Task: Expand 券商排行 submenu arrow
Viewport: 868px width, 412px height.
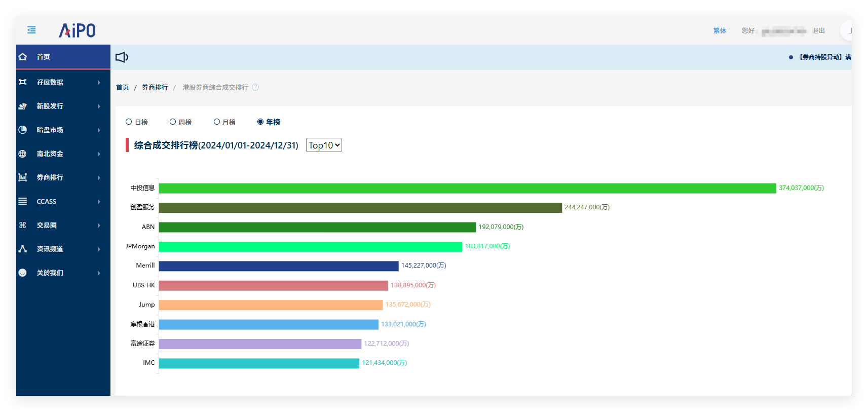Action: coord(99,178)
